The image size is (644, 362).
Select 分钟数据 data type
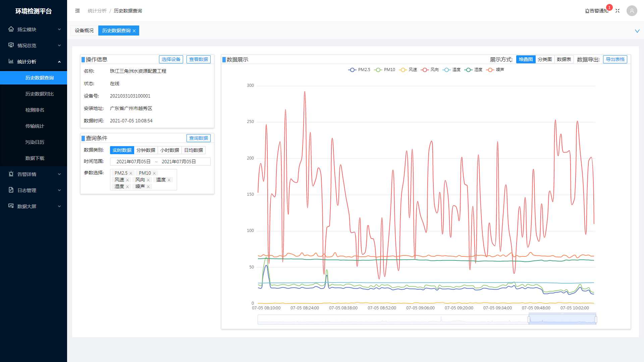click(x=146, y=150)
